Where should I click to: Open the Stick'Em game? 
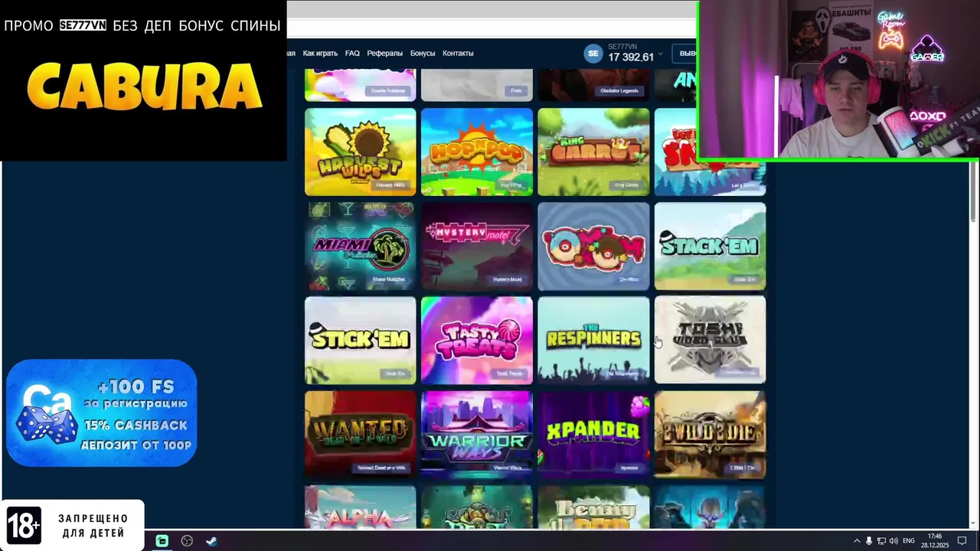(x=360, y=341)
